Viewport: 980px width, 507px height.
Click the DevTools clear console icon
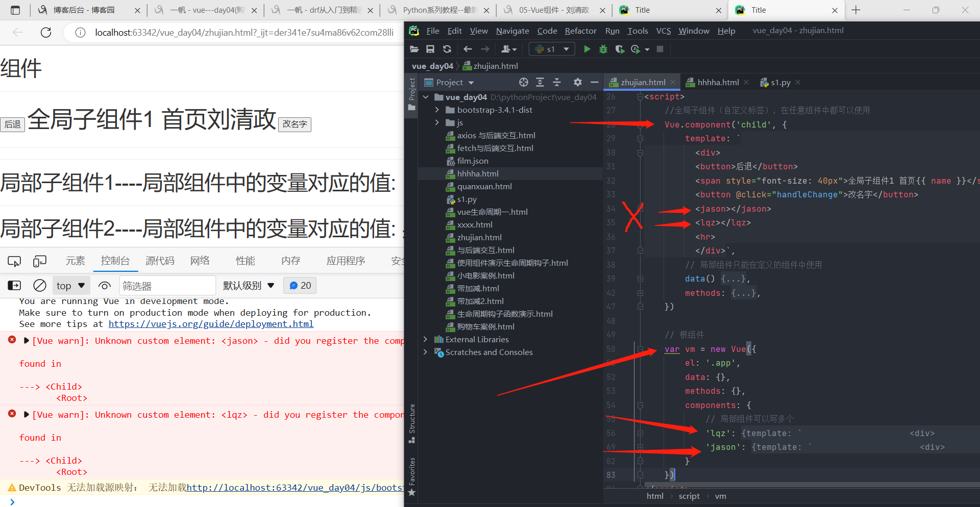click(x=40, y=286)
